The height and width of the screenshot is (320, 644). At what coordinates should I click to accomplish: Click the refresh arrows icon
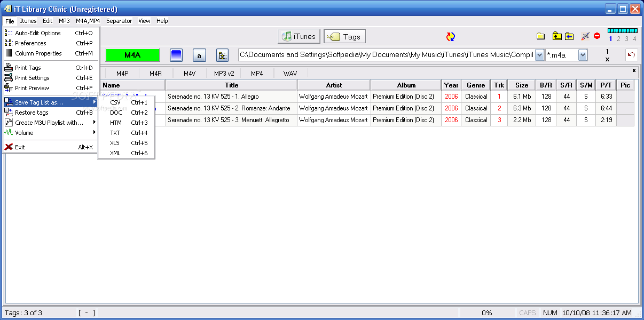tap(451, 36)
